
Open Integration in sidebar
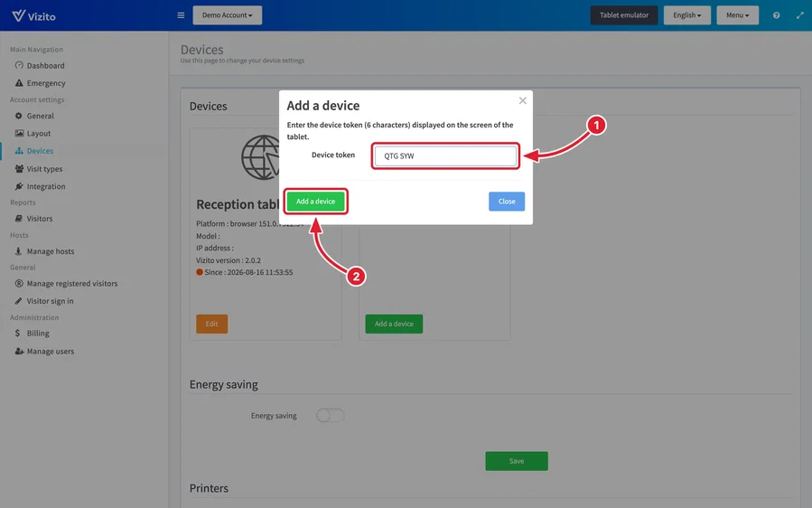pyautogui.click(x=45, y=186)
